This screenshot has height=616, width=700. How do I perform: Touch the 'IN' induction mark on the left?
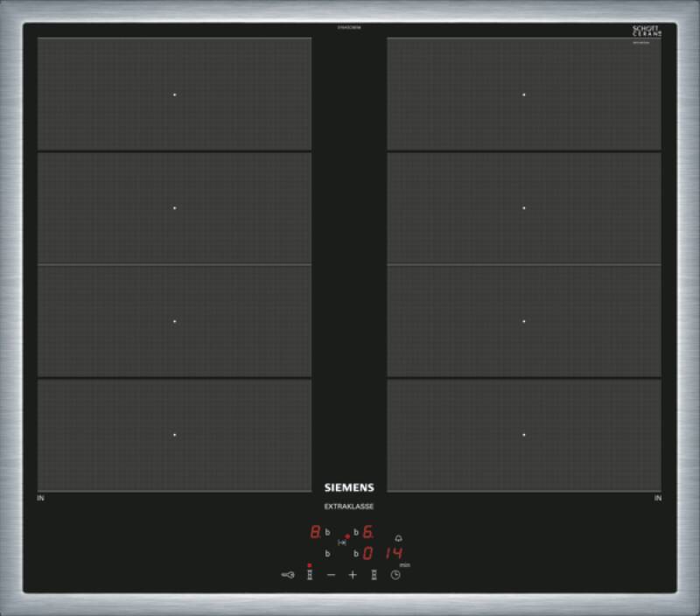(40, 498)
